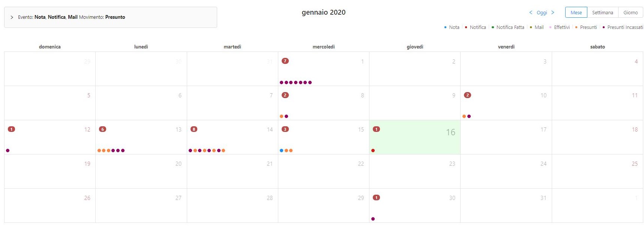The width and height of the screenshot is (644, 233).
Task: Open the 7-event badge on January 1
Action: click(285, 61)
